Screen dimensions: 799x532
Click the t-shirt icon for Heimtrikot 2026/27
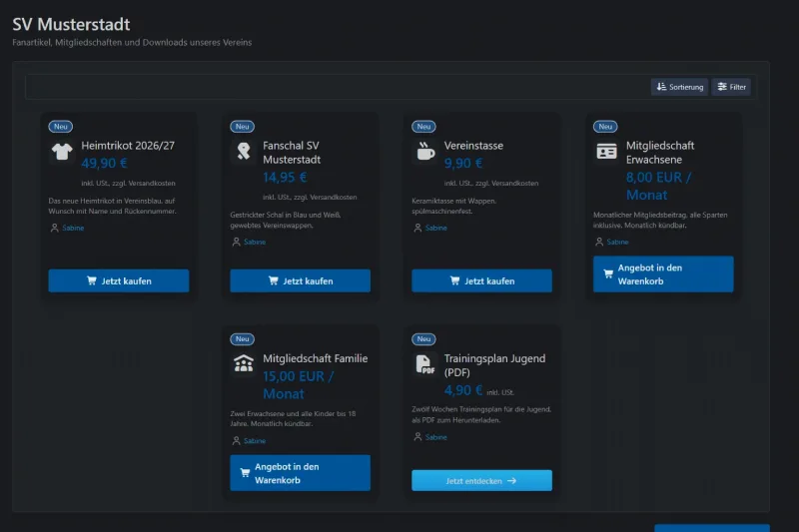tap(62, 152)
